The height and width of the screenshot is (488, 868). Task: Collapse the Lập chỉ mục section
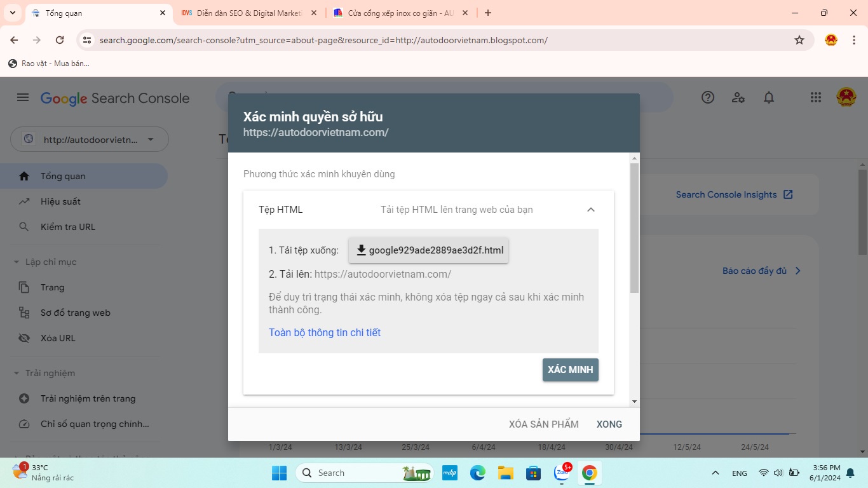[44, 262]
